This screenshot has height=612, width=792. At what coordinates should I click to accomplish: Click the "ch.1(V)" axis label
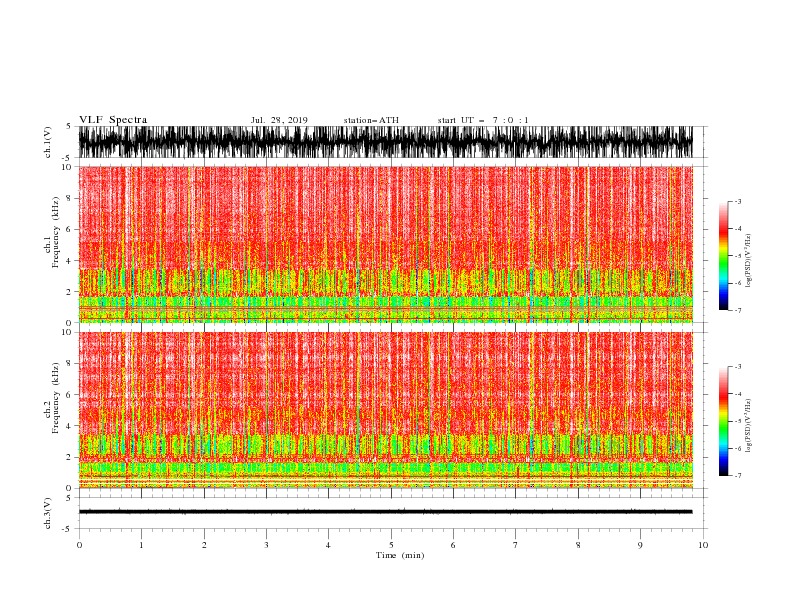click(x=48, y=142)
